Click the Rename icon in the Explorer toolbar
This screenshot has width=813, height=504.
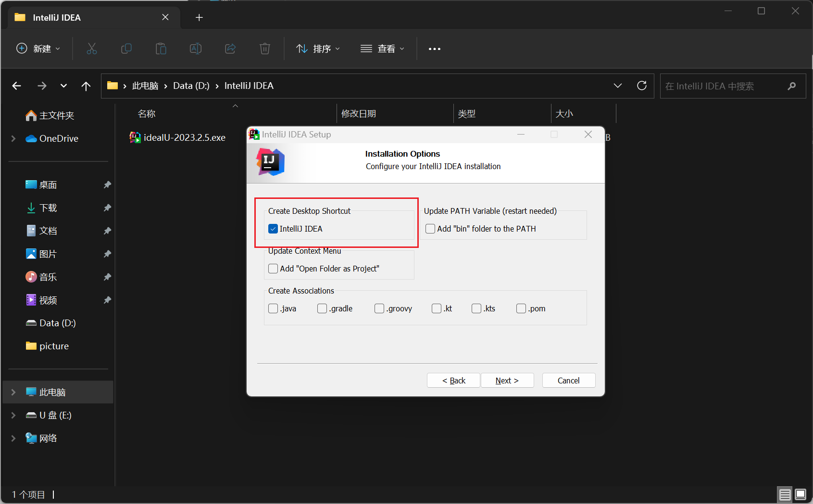(x=196, y=49)
